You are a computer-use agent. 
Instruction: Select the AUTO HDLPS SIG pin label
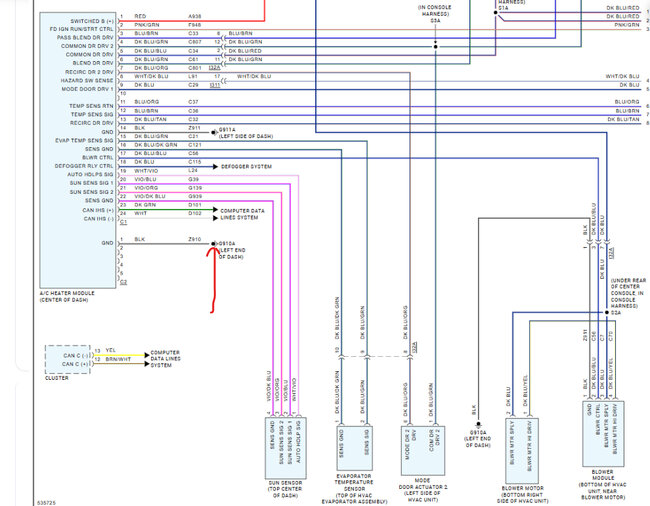90,174
